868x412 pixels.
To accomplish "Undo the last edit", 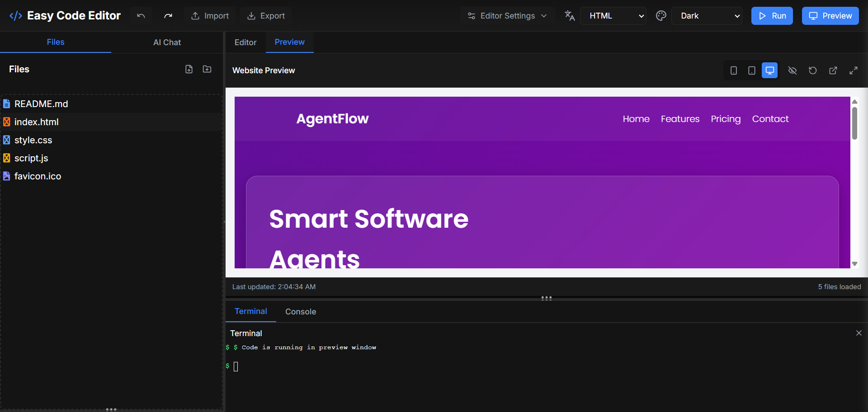I will pos(141,16).
